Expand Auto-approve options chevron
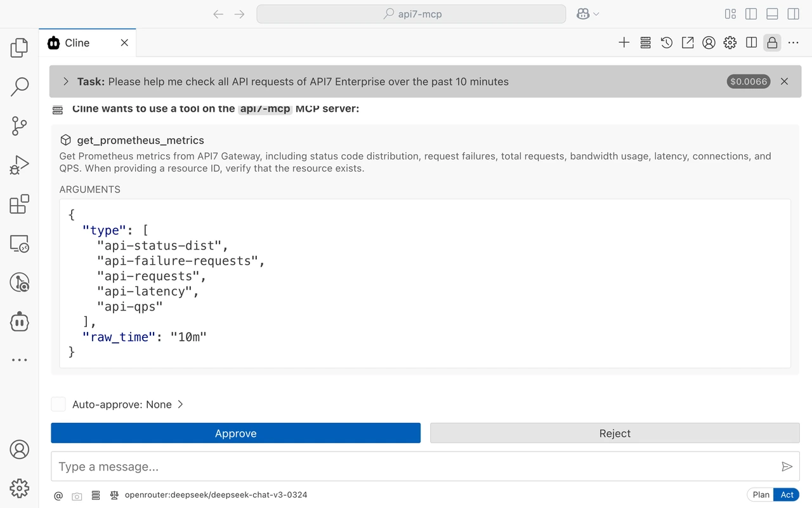Screen dimensions: 812x508 [180, 404]
